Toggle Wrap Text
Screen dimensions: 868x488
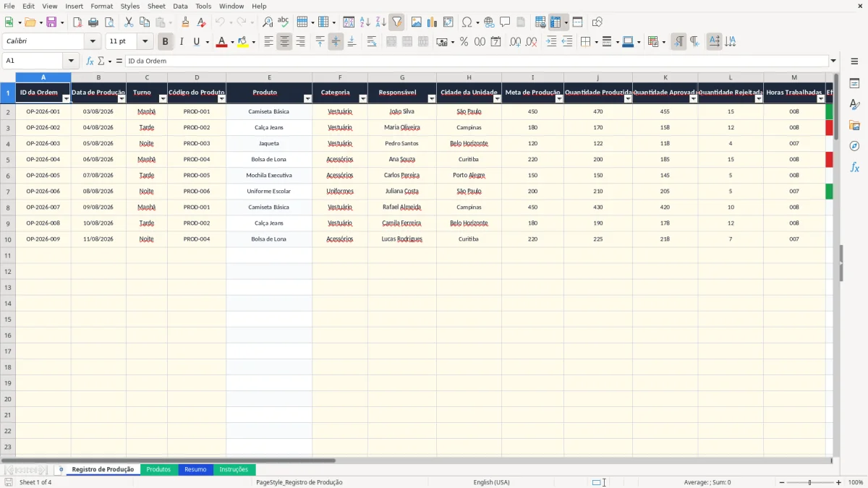click(372, 42)
